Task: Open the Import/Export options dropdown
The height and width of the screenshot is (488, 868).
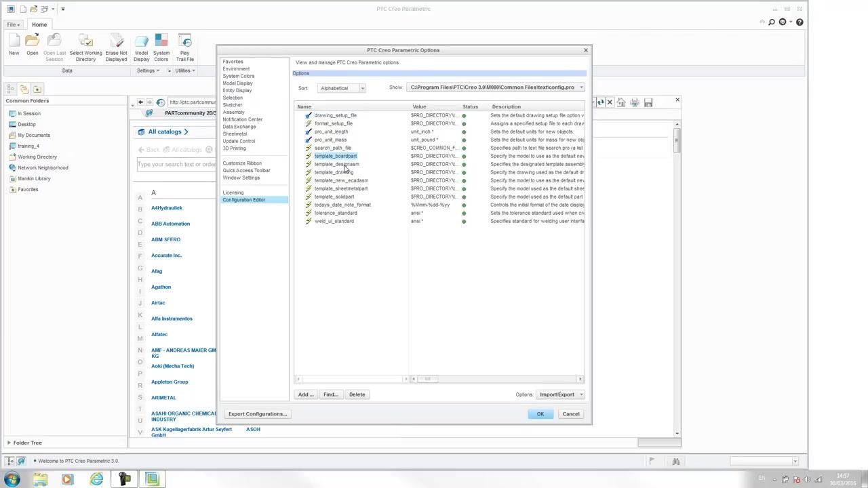Action: [560, 394]
